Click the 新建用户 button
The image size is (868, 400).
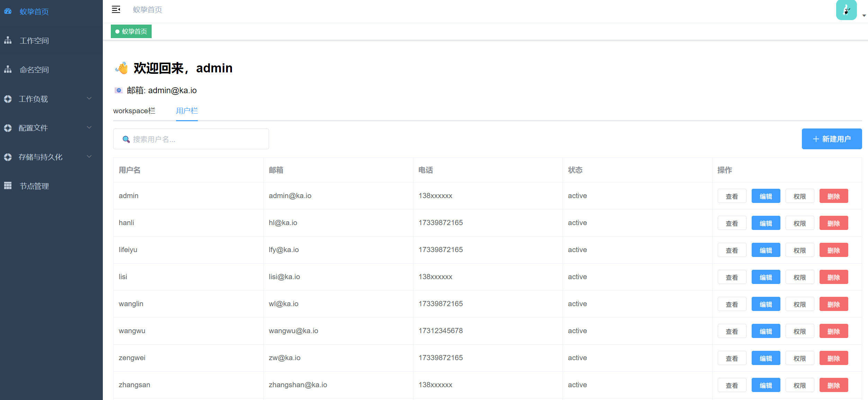tap(832, 139)
